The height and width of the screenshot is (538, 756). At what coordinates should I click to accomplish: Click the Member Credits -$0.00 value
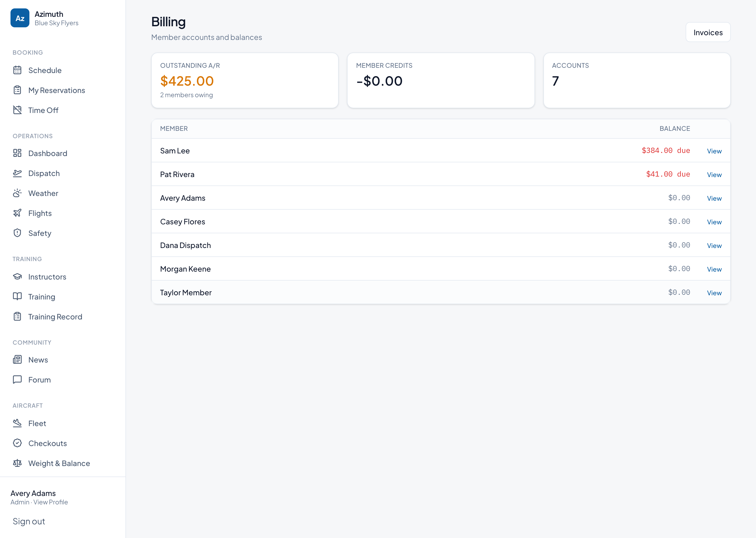(379, 81)
